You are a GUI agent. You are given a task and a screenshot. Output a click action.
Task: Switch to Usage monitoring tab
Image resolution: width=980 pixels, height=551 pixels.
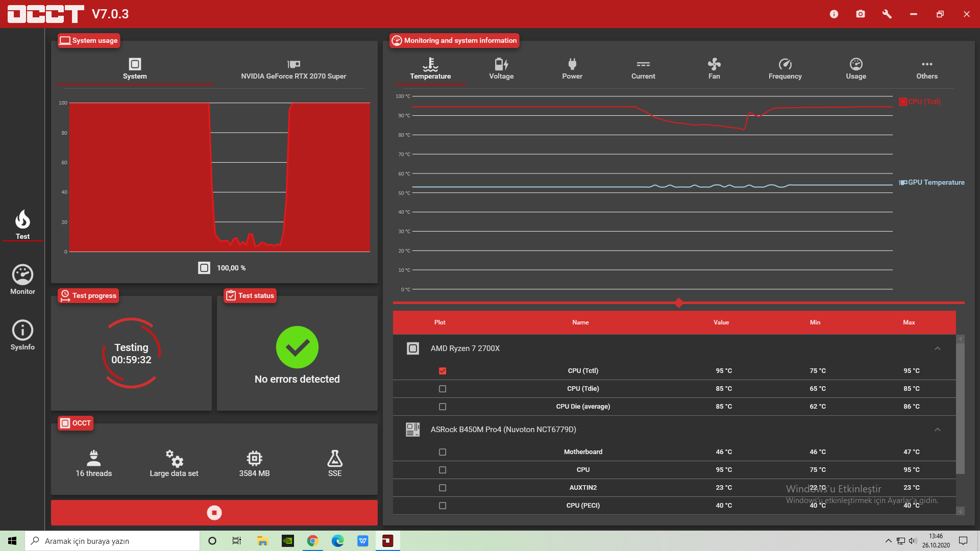click(856, 69)
